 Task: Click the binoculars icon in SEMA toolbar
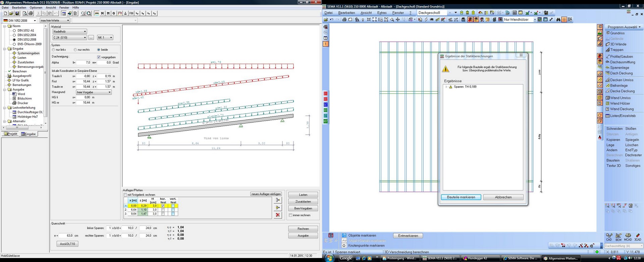pyautogui.click(x=558, y=19)
